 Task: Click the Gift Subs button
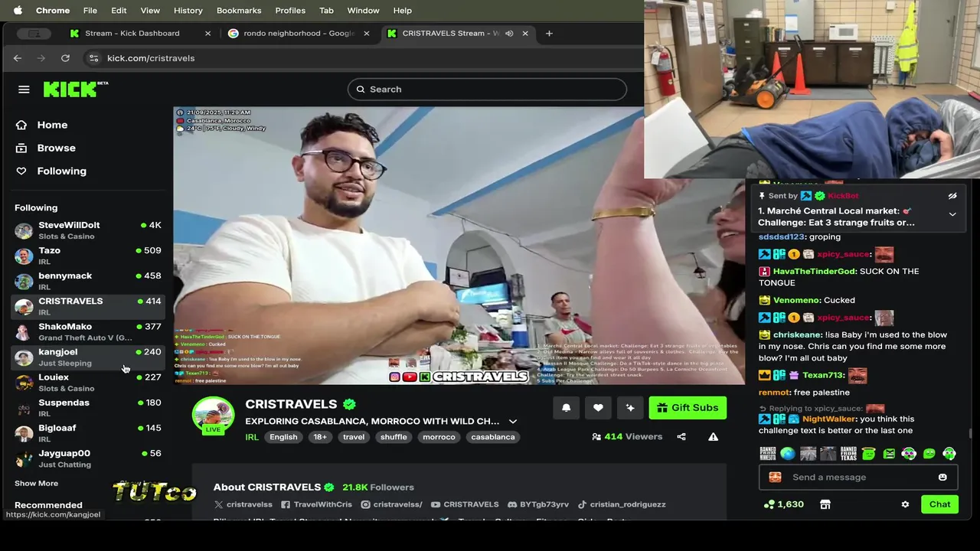point(688,408)
